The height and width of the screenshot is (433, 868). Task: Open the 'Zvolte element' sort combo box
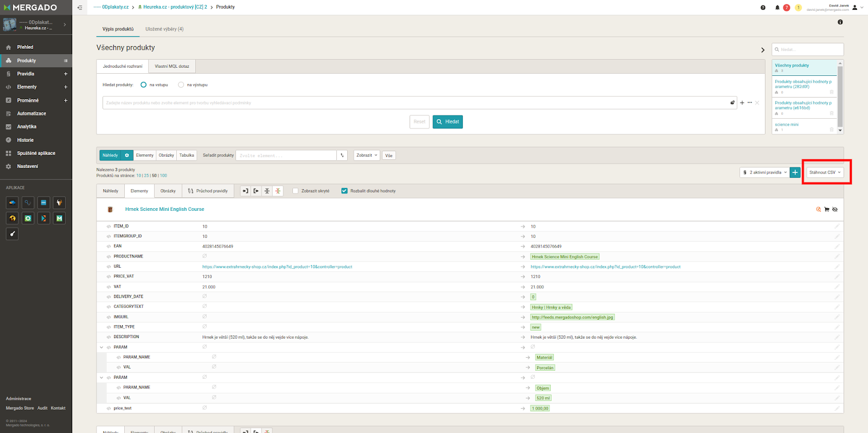point(286,156)
